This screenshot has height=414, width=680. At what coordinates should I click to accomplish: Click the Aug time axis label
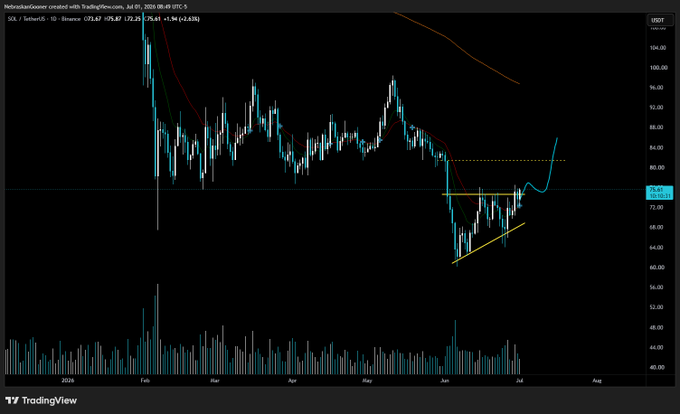(597, 381)
